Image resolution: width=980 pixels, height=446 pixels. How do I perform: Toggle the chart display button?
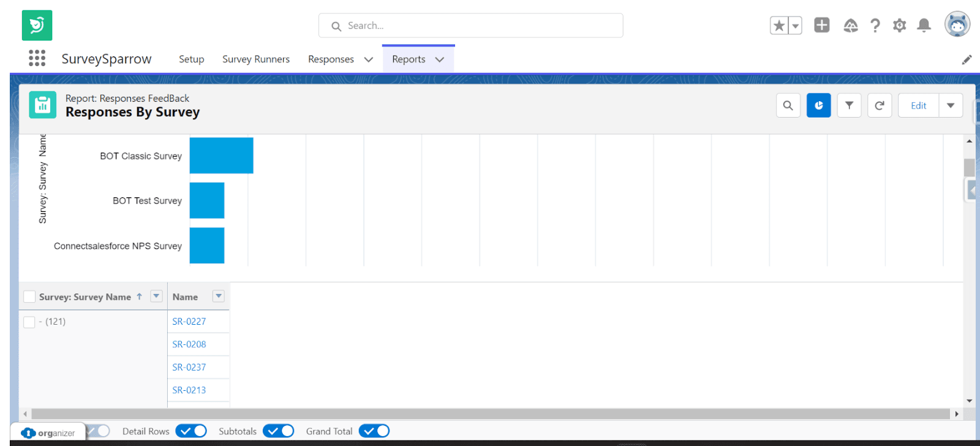[x=818, y=105]
